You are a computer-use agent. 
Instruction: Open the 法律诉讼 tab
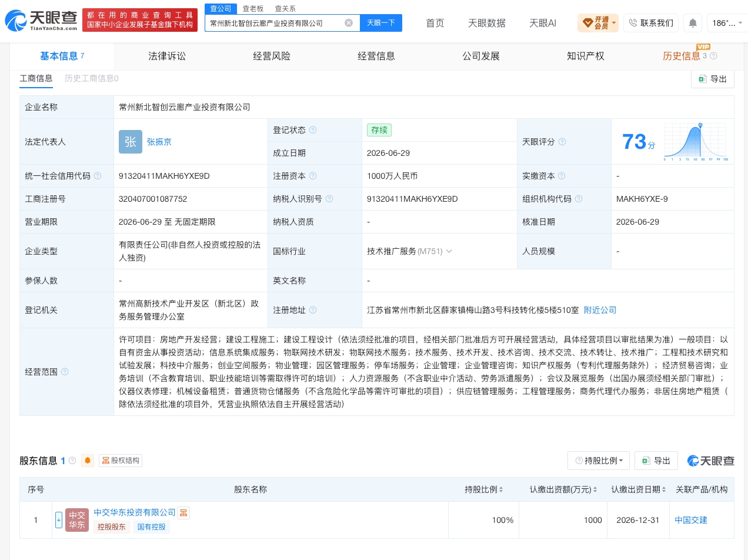click(x=167, y=56)
